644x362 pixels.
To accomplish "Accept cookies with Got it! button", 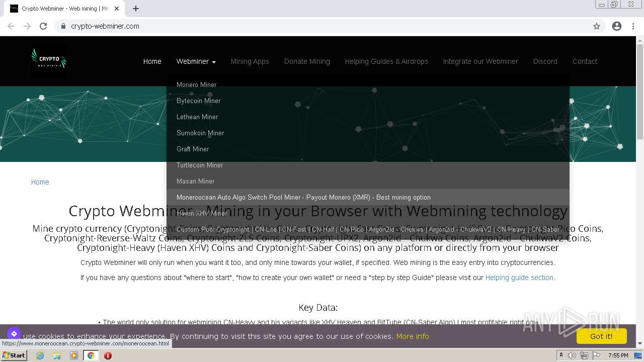I will click(x=601, y=336).
